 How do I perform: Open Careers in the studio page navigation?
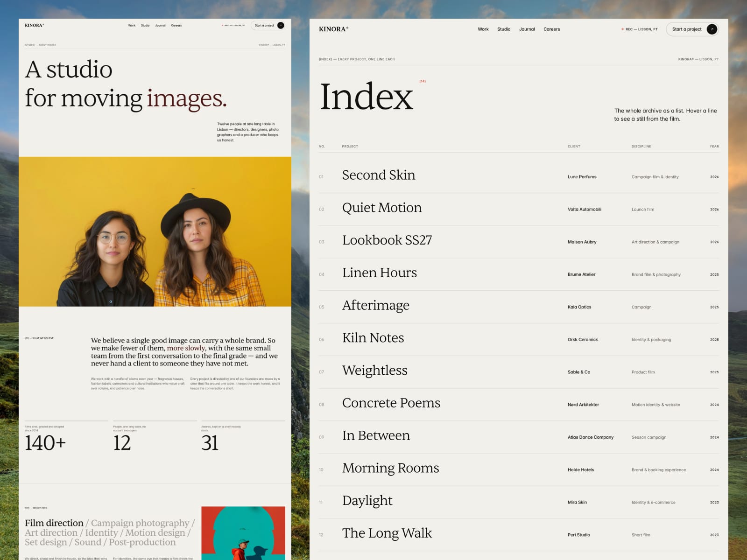176,25
